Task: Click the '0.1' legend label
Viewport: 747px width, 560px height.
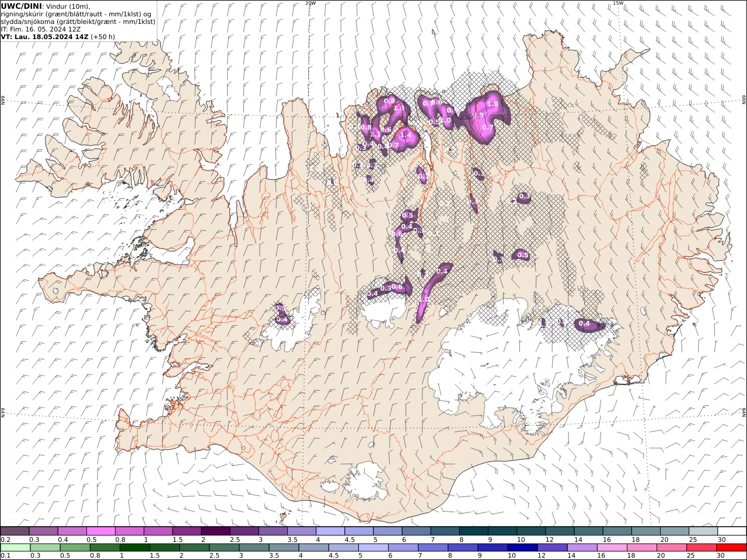Action: [x=5, y=556]
